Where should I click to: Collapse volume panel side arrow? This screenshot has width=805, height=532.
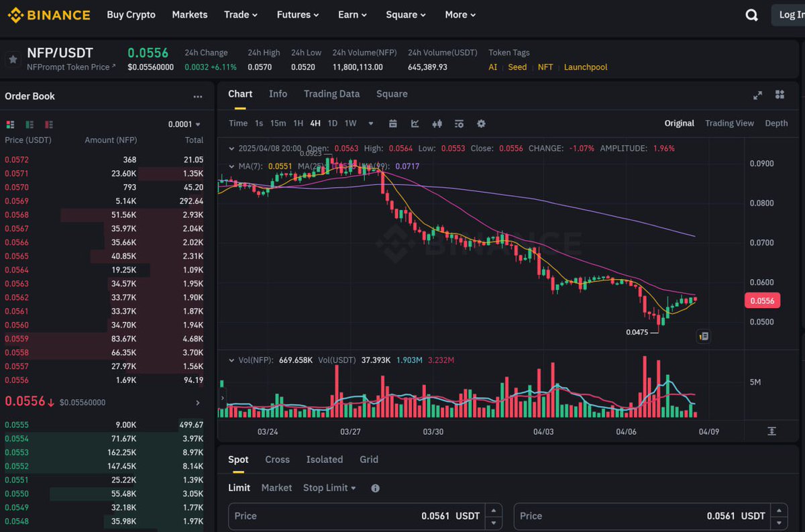222,398
